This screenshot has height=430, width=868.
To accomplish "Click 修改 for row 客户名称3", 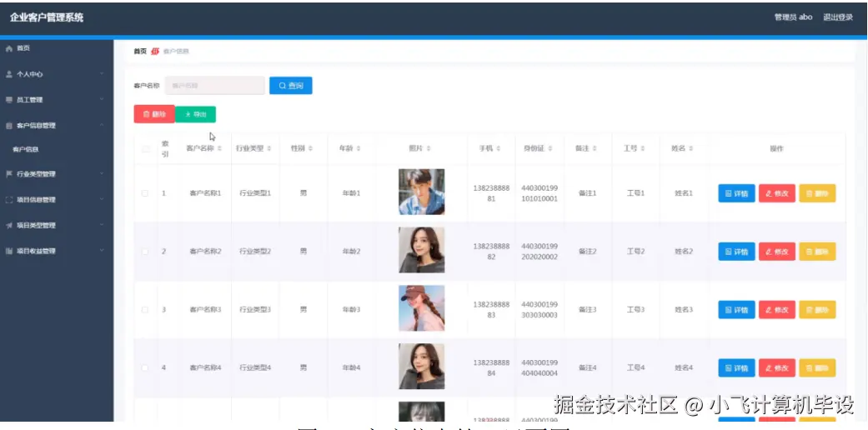I will click(776, 309).
